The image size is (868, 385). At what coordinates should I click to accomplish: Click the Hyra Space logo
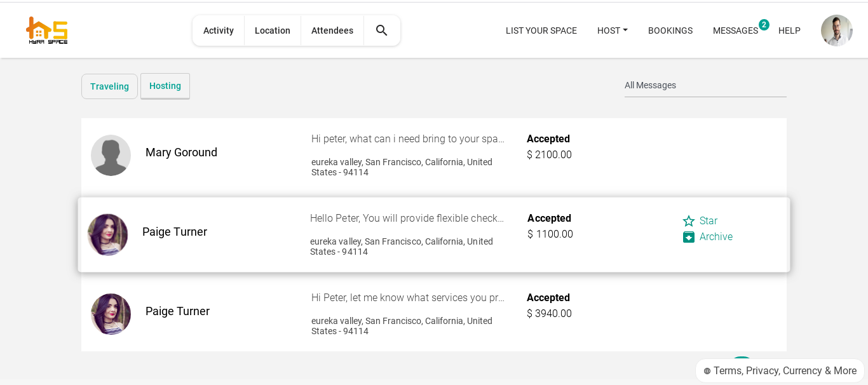[46, 30]
